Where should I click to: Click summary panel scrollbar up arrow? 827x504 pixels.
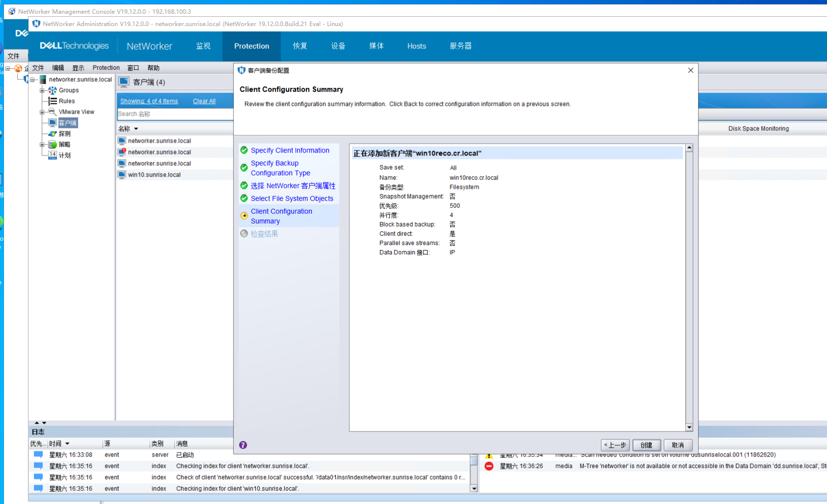pos(689,148)
